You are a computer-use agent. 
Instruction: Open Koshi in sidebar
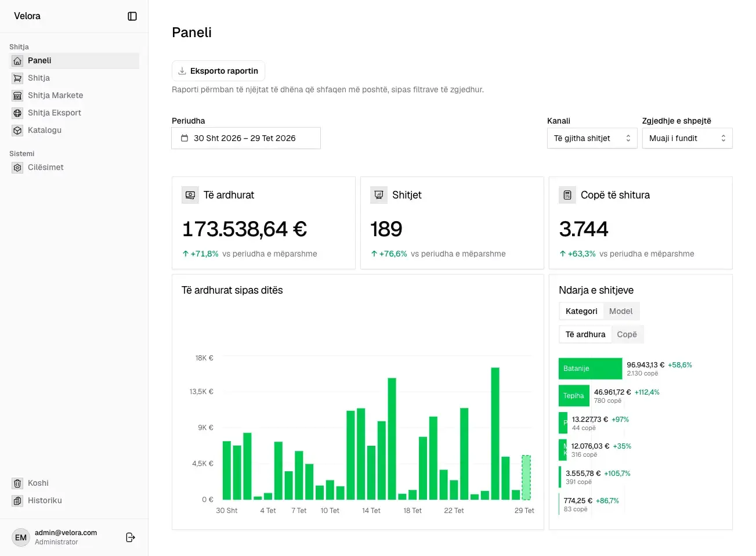[74, 483]
